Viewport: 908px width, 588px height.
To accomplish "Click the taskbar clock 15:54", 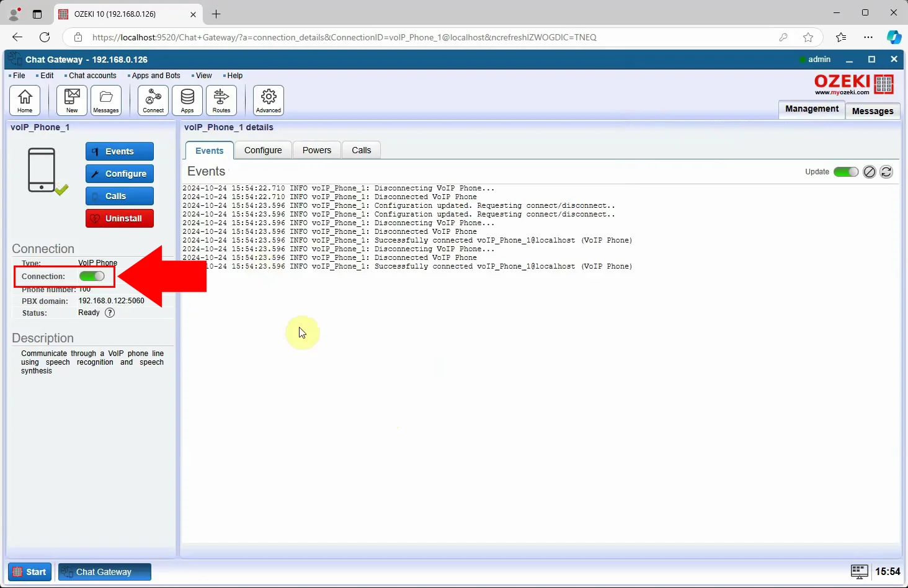I will (888, 571).
